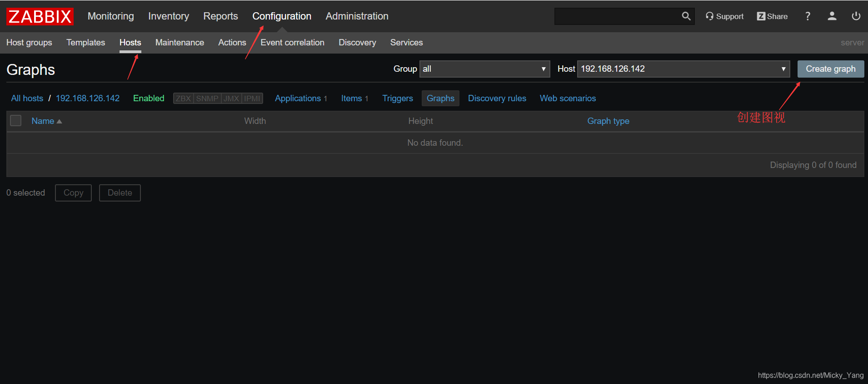Open the Inventory menu
Screen dimensions: 868x384
169,16
